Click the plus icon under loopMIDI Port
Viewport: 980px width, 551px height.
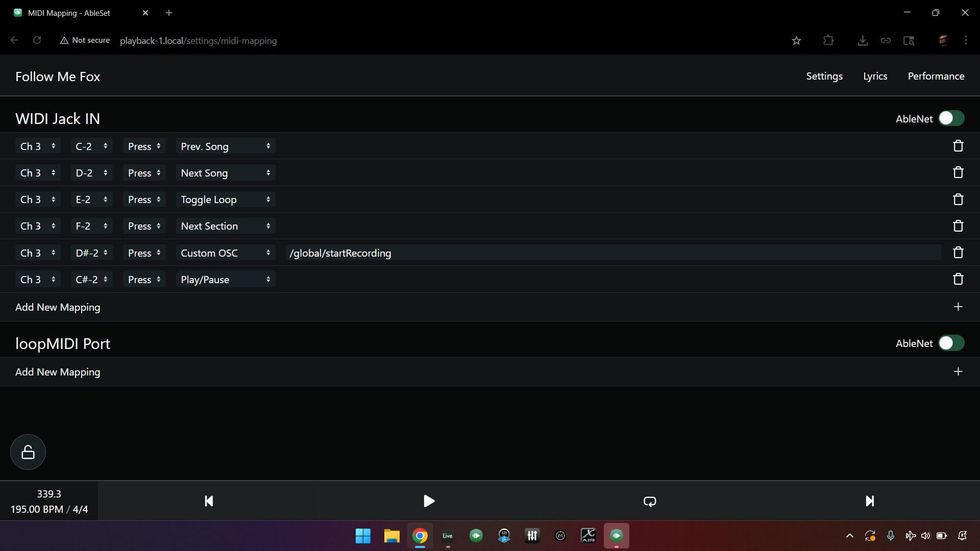coord(958,371)
